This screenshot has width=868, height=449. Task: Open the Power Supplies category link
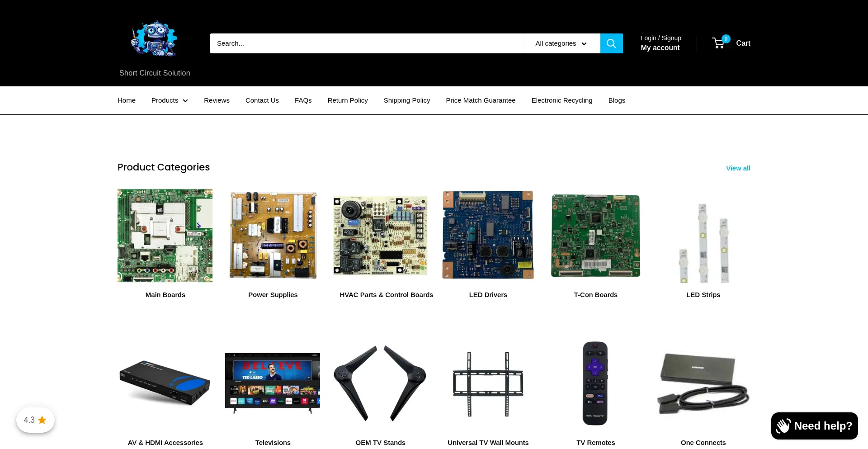click(x=273, y=295)
